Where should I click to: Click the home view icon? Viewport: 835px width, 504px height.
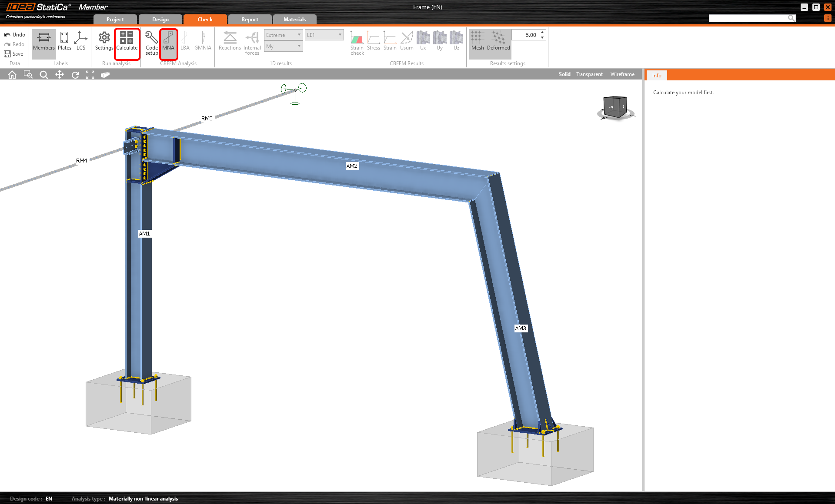[x=12, y=75]
